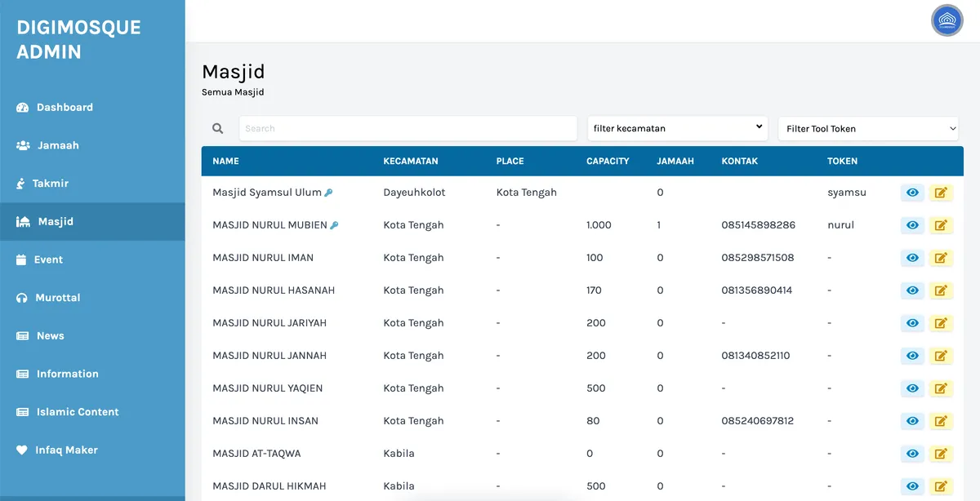Click key icon beside Masjid Syamsul Ulum

pos(329,193)
